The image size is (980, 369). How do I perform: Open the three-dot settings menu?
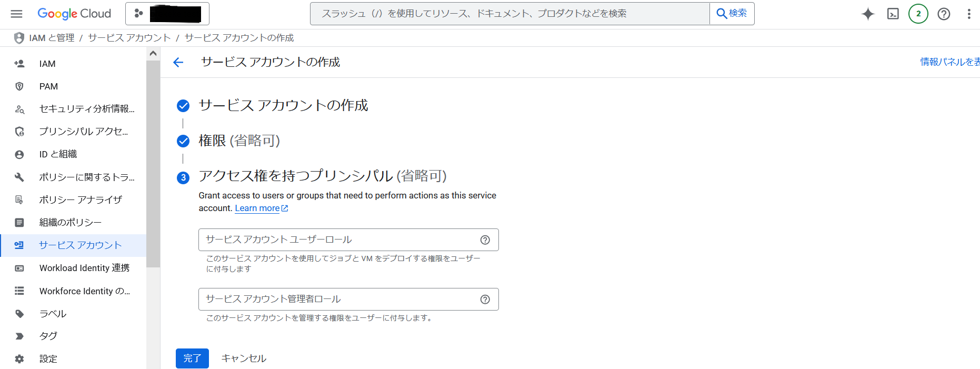[968, 14]
